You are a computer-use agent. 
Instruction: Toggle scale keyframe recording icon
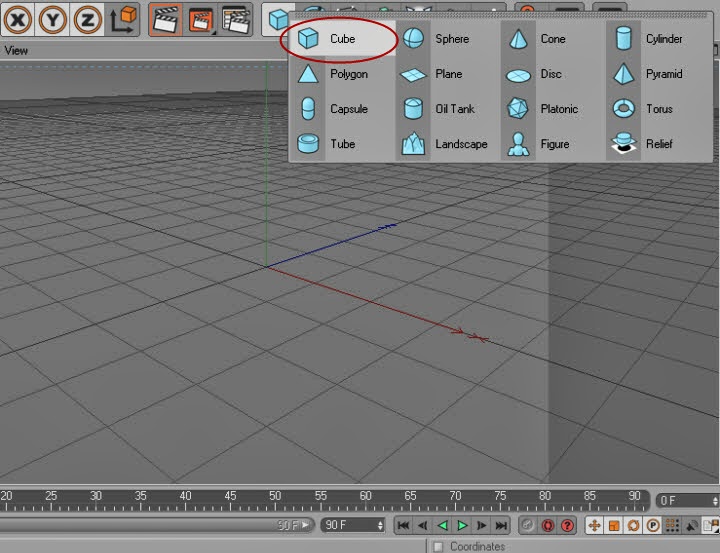614,525
